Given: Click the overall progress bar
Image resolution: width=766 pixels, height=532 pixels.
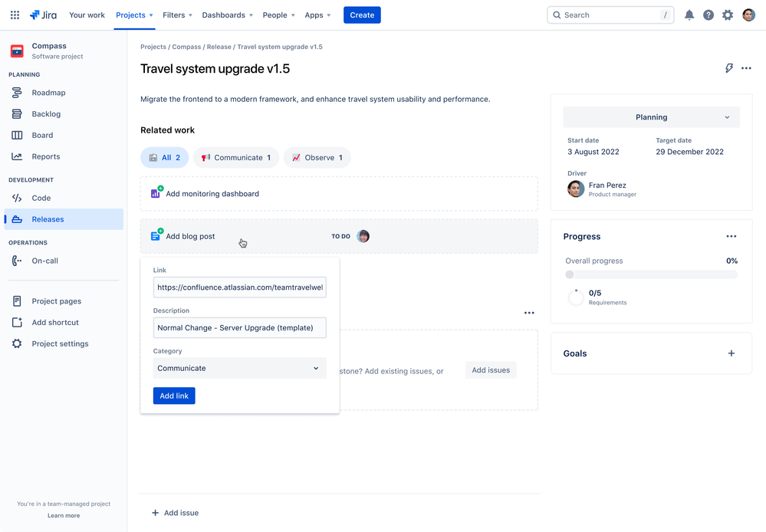Looking at the screenshot, I should pyautogui.click(x=651, y=274).
